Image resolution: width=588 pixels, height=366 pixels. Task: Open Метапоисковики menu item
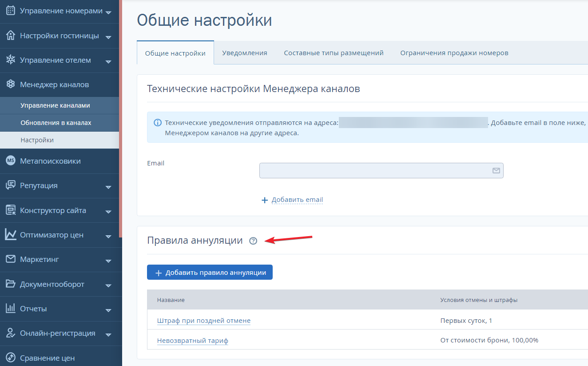point(60,161)
